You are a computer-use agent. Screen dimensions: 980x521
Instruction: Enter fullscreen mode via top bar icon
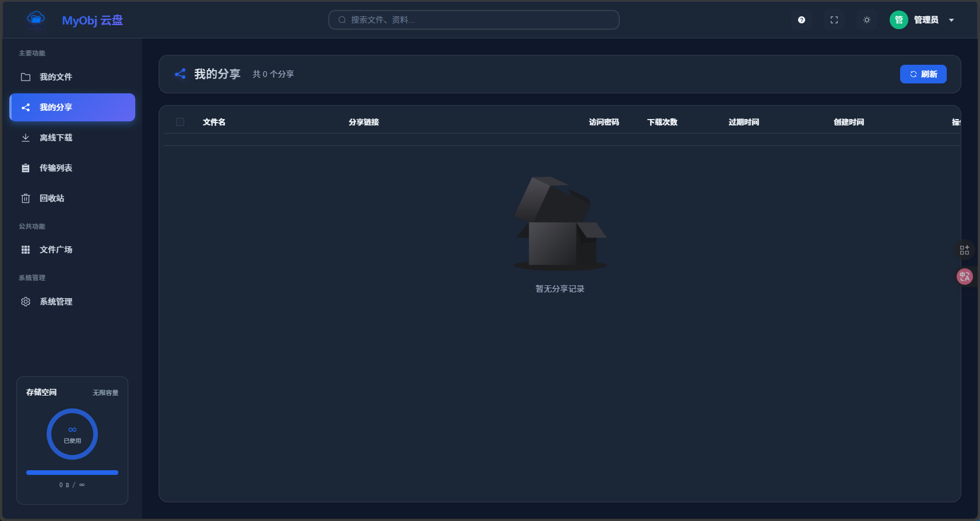click(834, 20)
